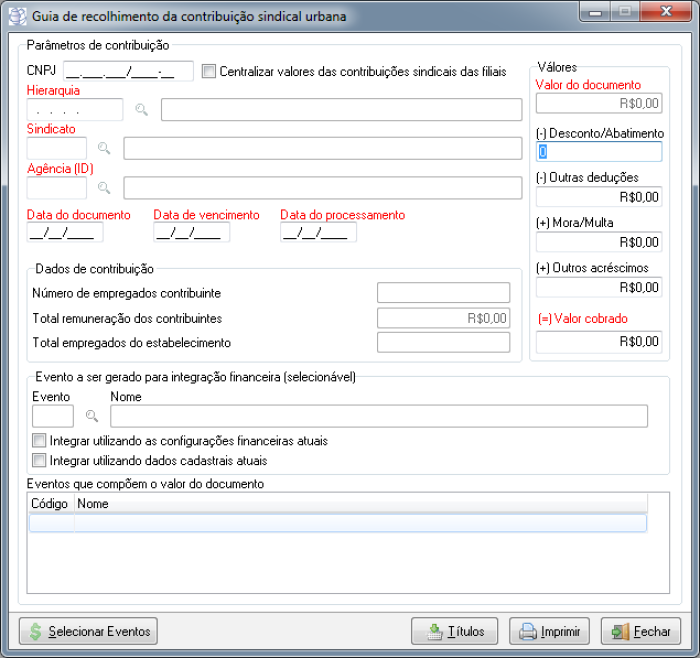Click the Desconto/Abatimento value field

pos(598,152)
